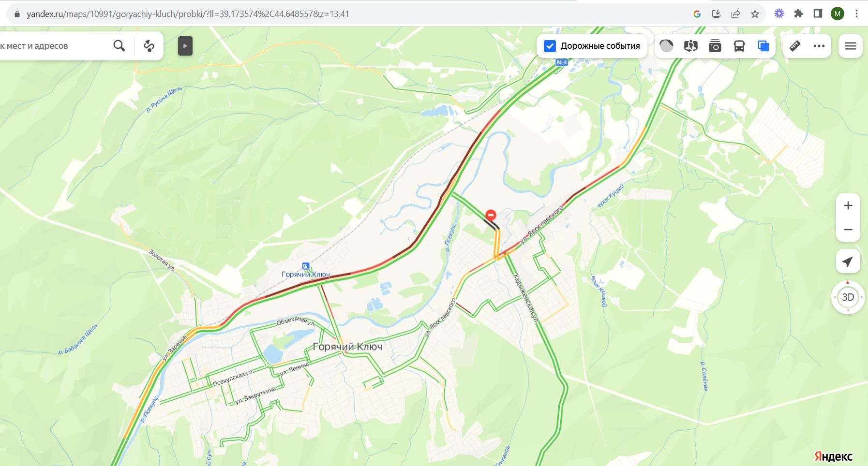Zoom out with the minus button
This screenshot has height=466, width=868.
point(848,230)
